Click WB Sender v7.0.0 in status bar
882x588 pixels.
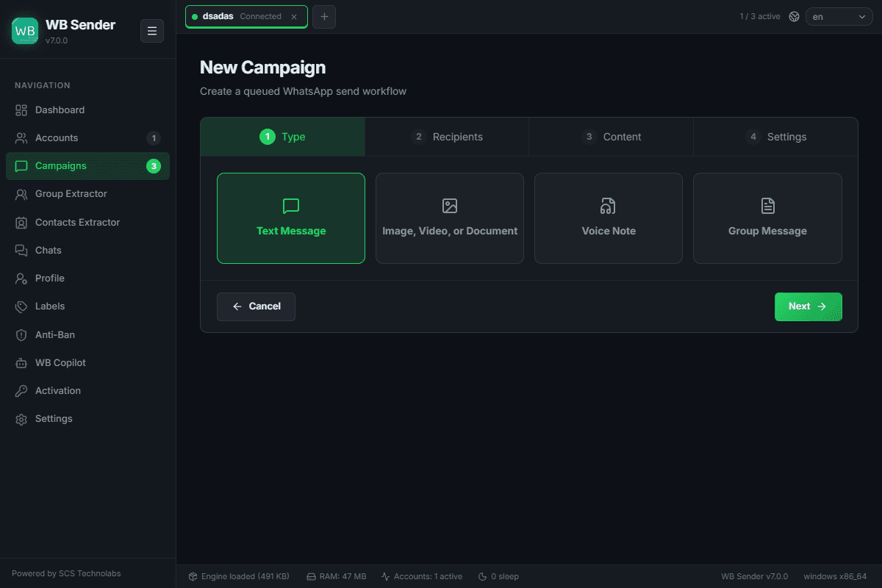(x=754, y=576)
